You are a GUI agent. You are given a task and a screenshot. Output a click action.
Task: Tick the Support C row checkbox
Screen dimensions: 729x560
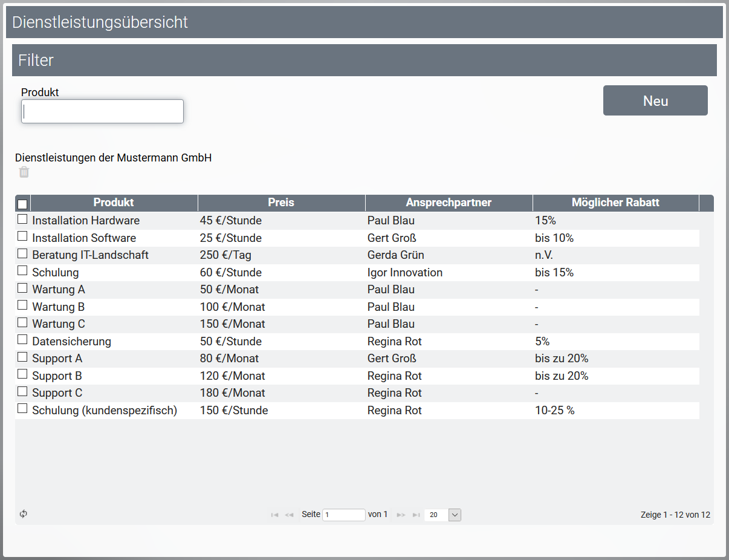click(22, 391)
